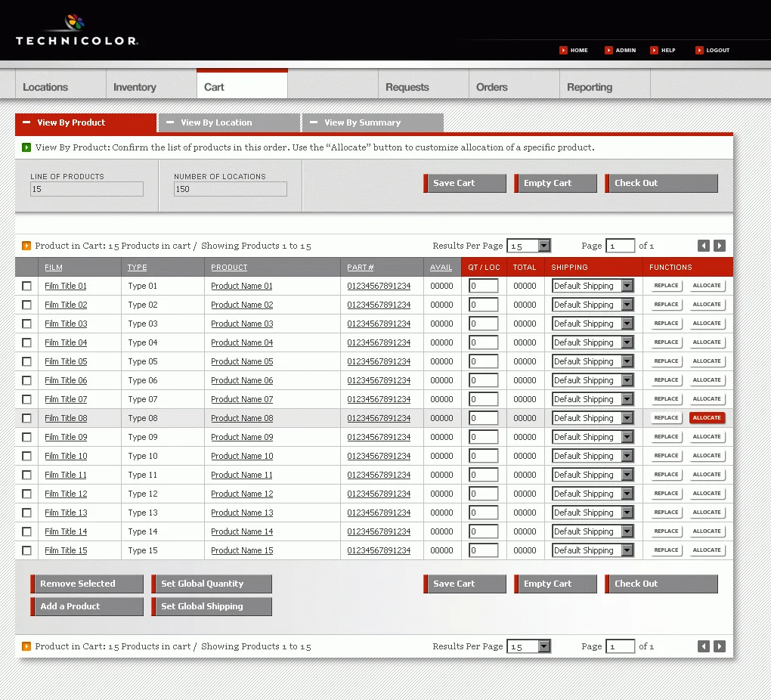
Task: Sort table by FILM column header
Action: tap(54, 267)
